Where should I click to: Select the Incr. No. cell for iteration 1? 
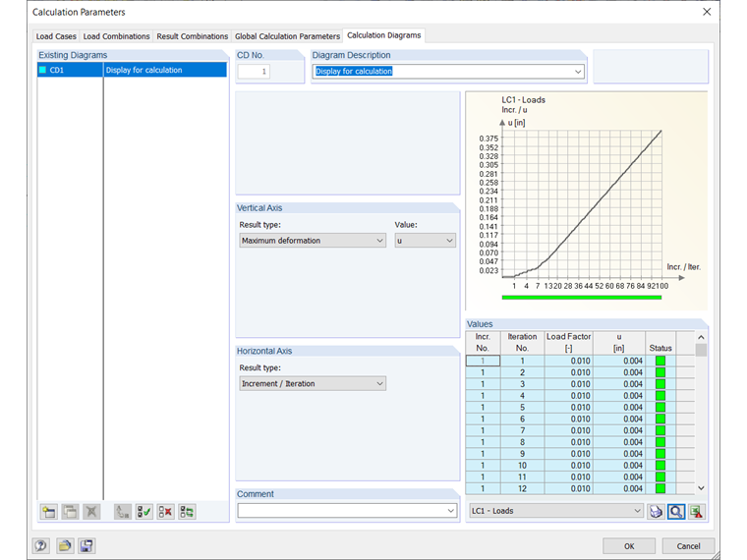click(x=483, y=361)
